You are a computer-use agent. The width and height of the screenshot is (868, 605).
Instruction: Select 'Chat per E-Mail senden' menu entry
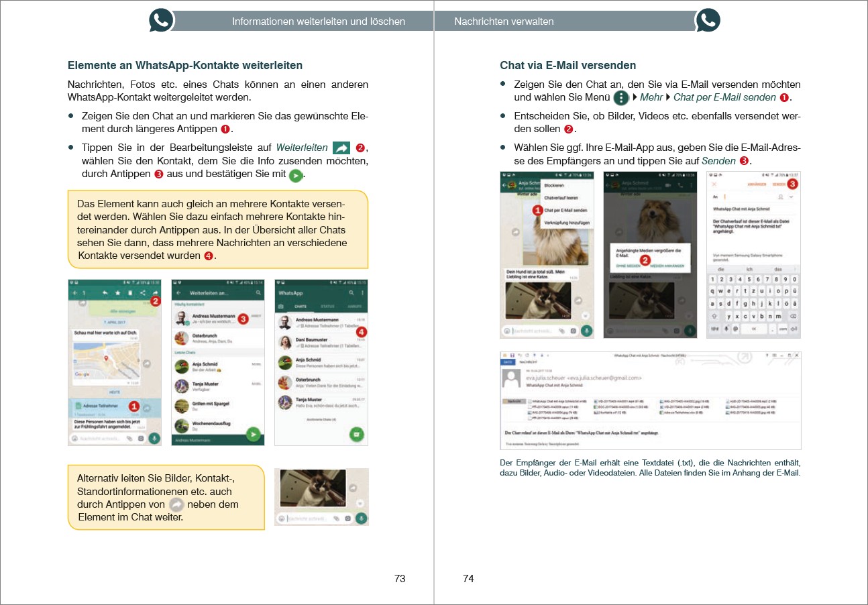[x=565, y=210]
